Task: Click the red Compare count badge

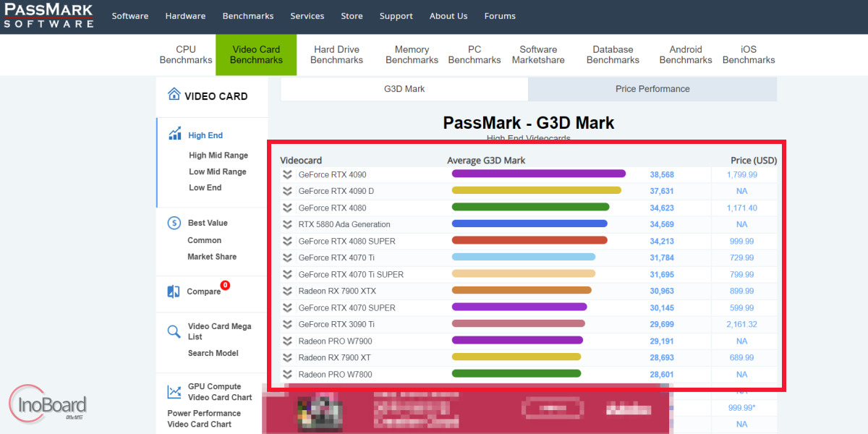Action: pyautogui.click(x=225, y=285)
